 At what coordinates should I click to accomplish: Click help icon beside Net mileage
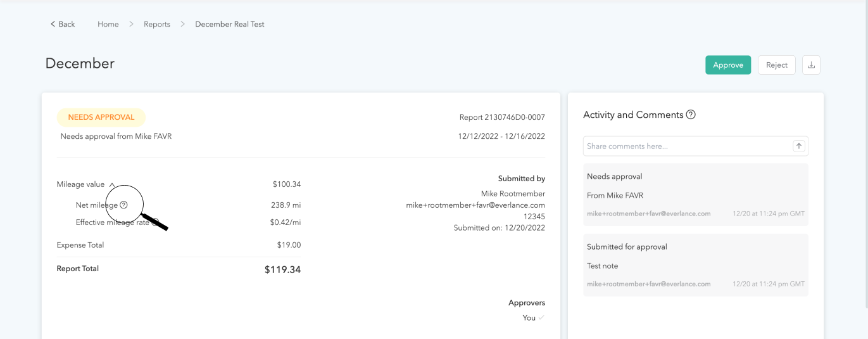pos(124,205)
